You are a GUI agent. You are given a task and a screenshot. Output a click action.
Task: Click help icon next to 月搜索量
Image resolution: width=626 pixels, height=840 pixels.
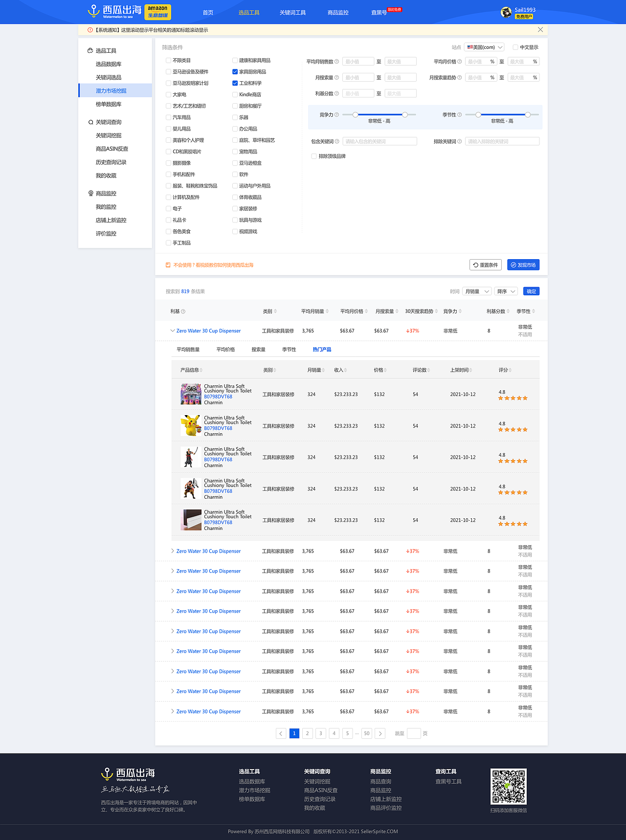336,78
